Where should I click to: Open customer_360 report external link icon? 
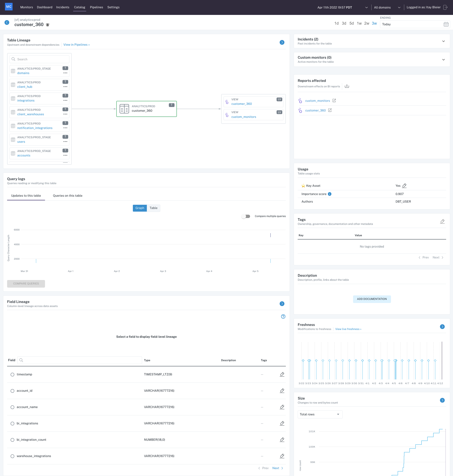click(x=330, y=110)
